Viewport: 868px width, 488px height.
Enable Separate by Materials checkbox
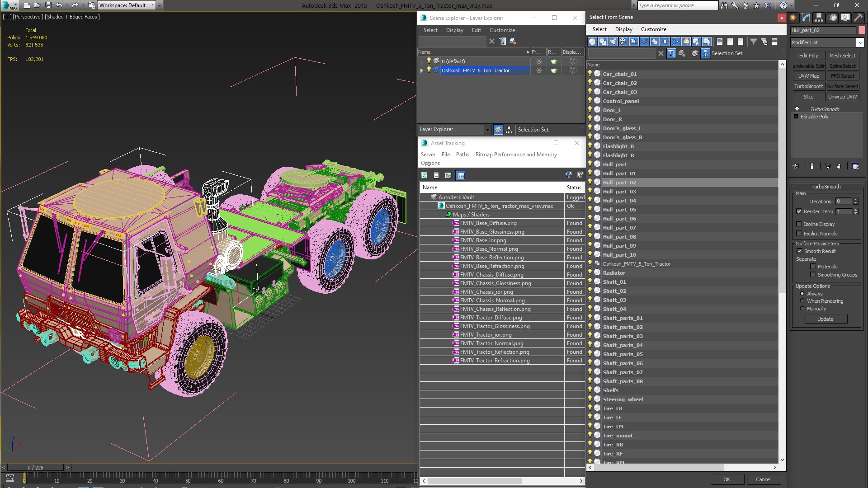813,267
